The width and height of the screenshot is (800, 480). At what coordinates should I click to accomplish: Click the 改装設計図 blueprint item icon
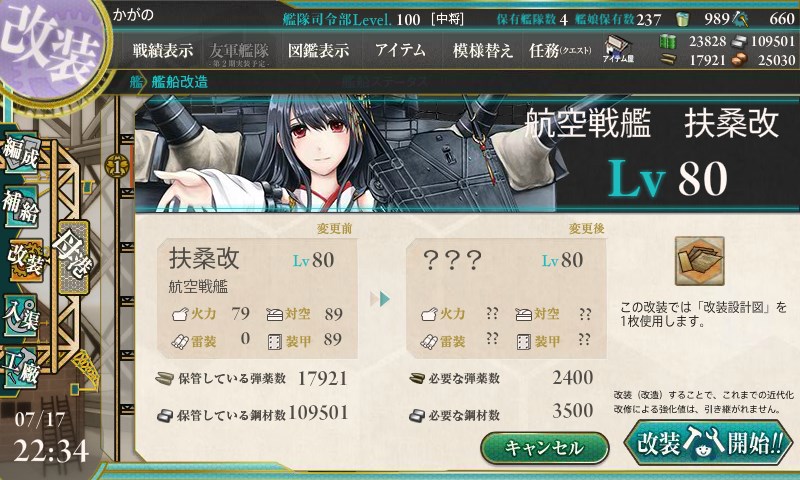click(699, 261)
